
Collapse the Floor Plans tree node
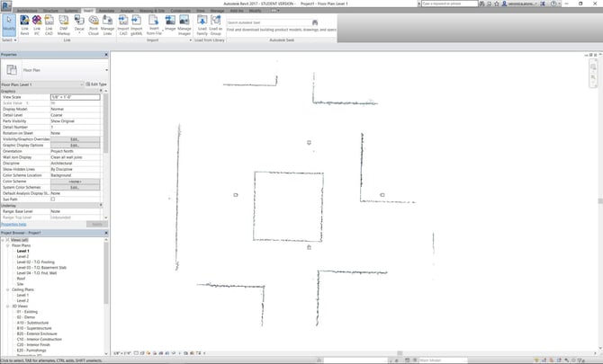click(9, 244)
